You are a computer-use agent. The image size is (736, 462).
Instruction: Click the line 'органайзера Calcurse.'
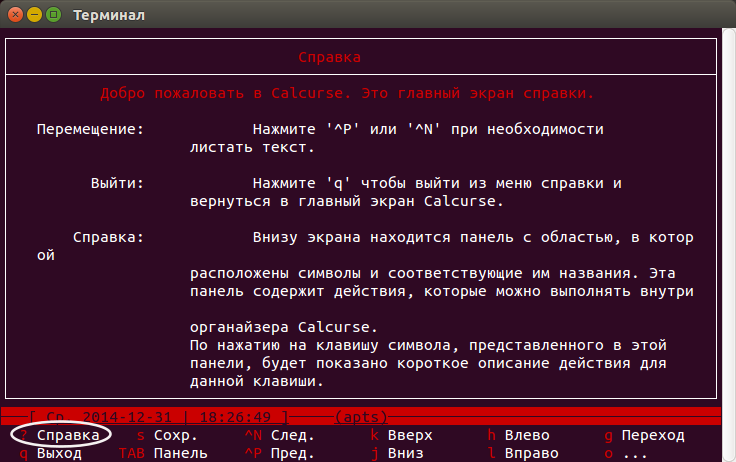click(284, 327)
